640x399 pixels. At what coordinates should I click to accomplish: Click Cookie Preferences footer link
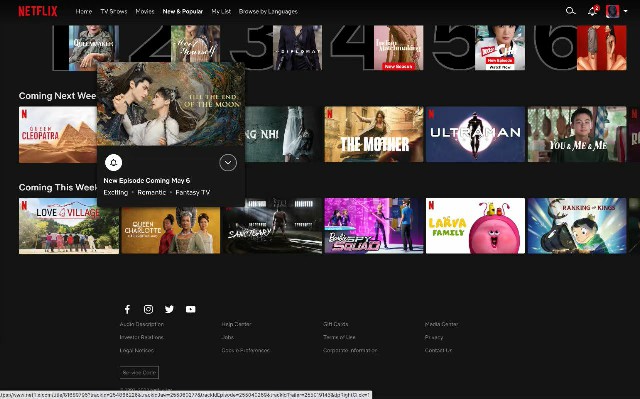point(245,350)
